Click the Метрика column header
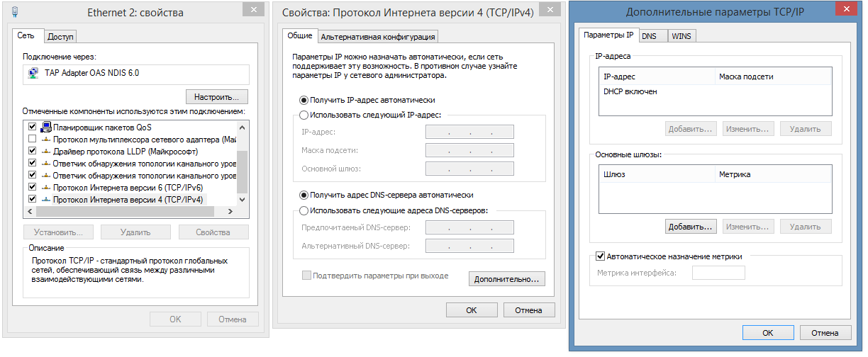868x357 pixels. [x=734, y=174]
